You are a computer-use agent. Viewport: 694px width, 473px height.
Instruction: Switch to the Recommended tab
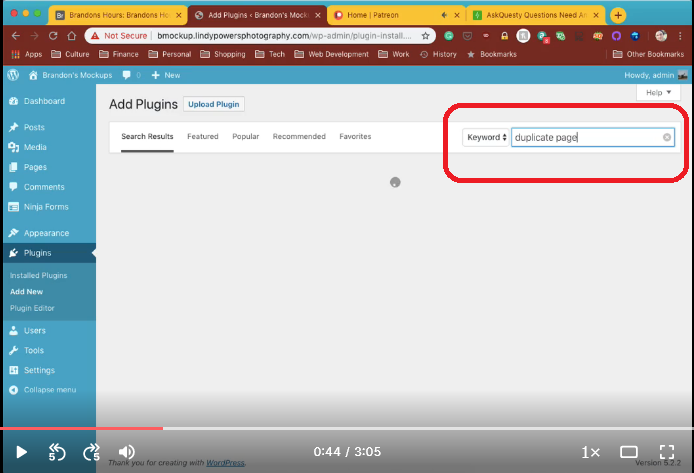coord(299,137)
